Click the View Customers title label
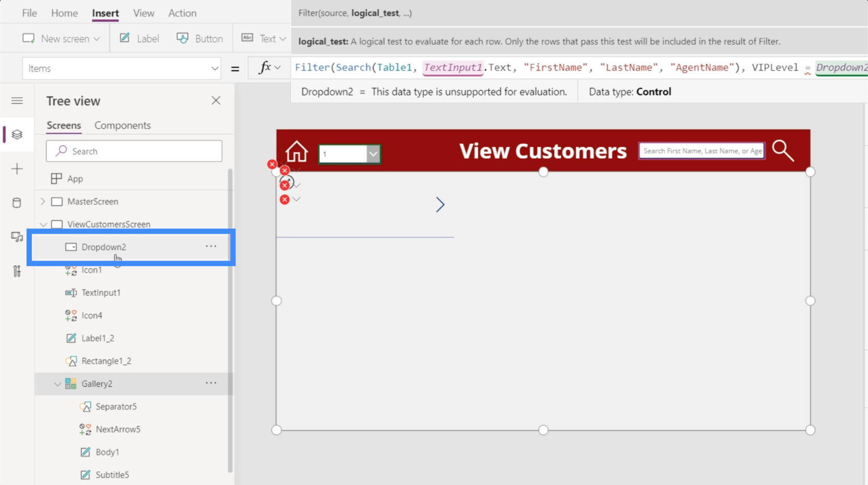The image size is (868, 485). [543, 151]
